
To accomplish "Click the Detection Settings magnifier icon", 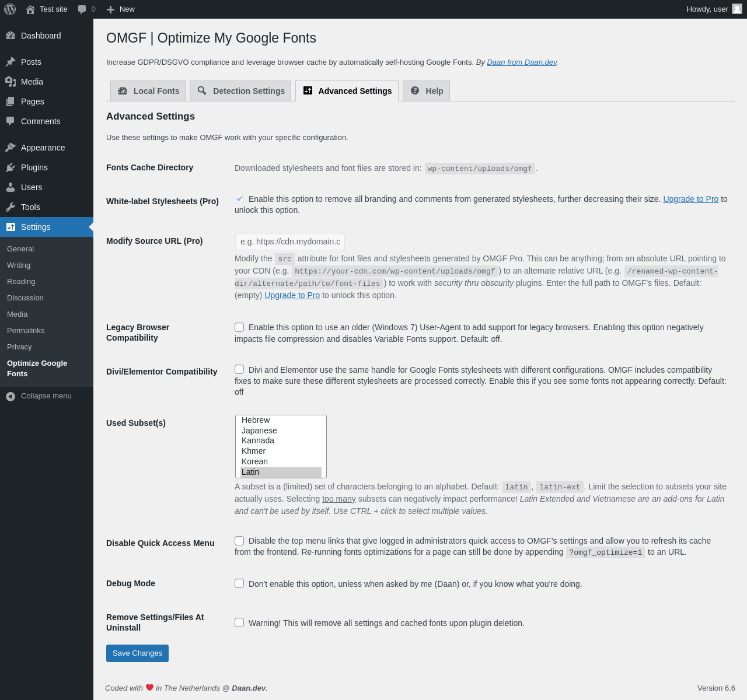I will click(x=202, y=90).
